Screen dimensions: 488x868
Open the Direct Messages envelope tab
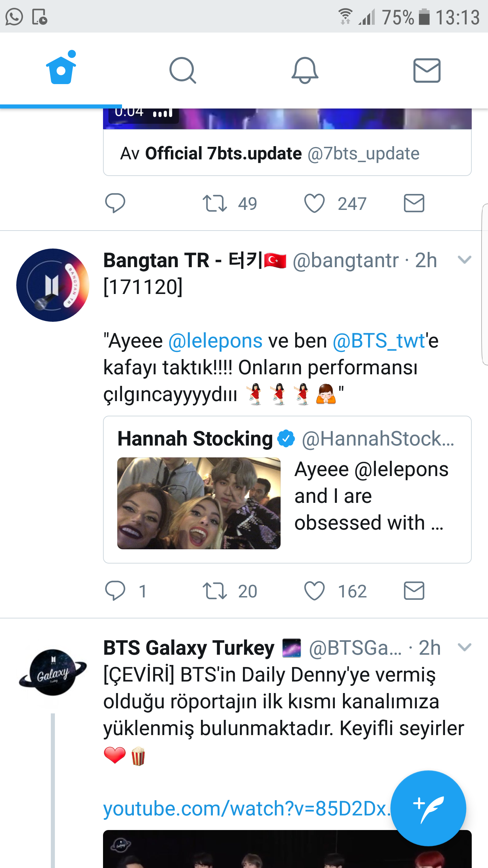(427, 70)
